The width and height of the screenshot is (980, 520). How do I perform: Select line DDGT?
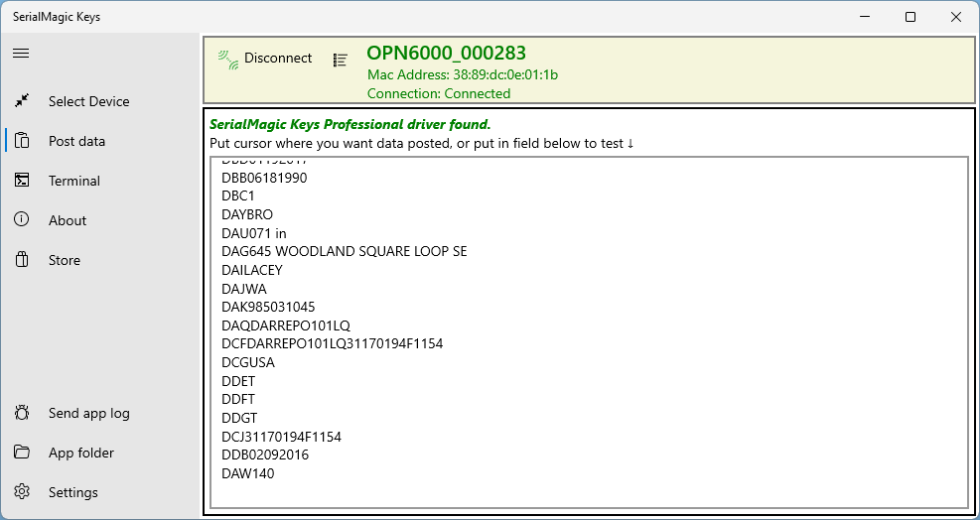[239, 418]
